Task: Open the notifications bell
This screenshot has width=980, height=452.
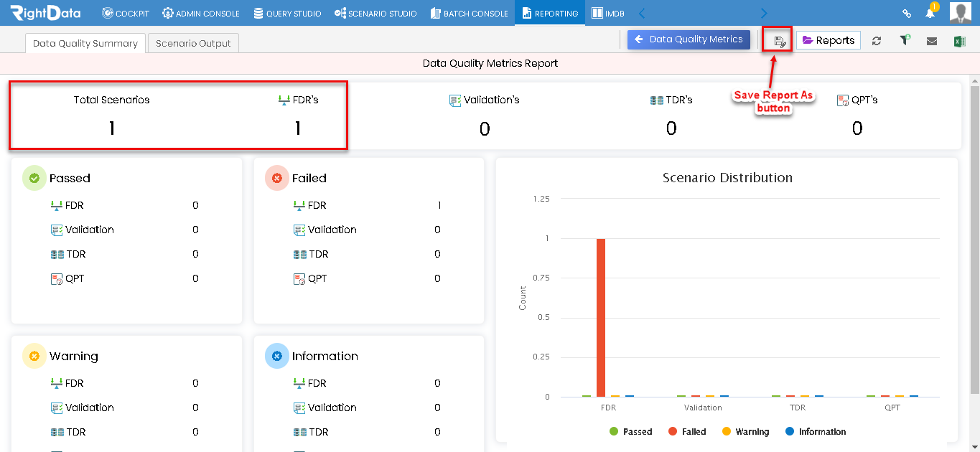Action: tap(930, 12)
